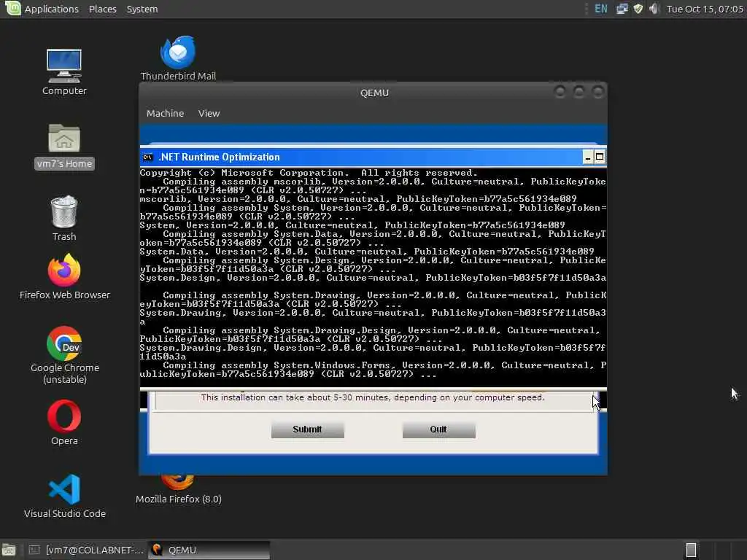This screenshot has height=560, width=747.
Task: Click the installation time notice text
Action: 373,397
